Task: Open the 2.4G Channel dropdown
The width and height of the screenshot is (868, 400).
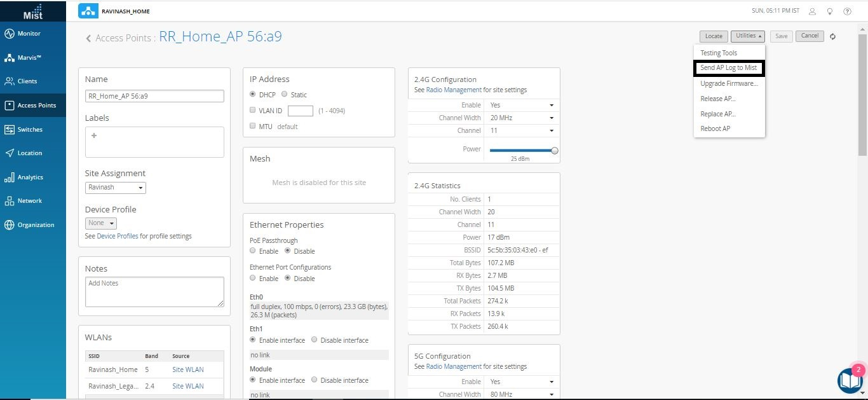Action: click(x=522, y=130)
